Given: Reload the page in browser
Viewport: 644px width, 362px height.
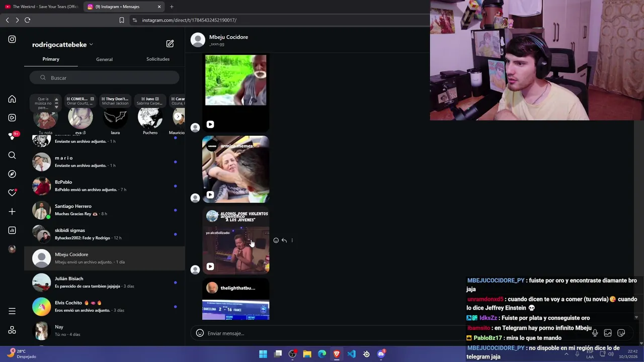Looking at the screenshot, I should pos(27,20).
